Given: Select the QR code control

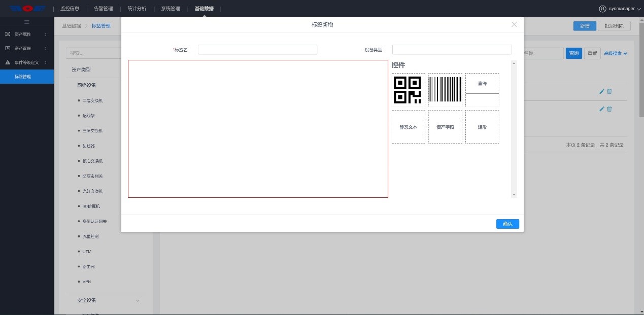Looking at the screenshot, I should (408, 90).
